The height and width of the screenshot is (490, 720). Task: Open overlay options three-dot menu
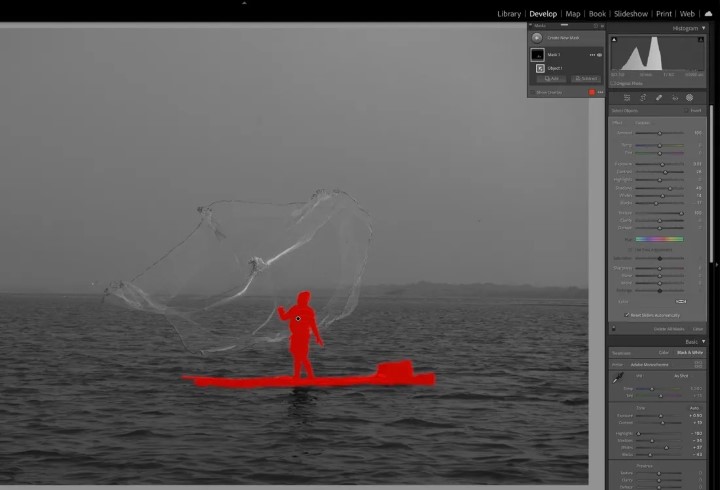click(x=600, y=92)
